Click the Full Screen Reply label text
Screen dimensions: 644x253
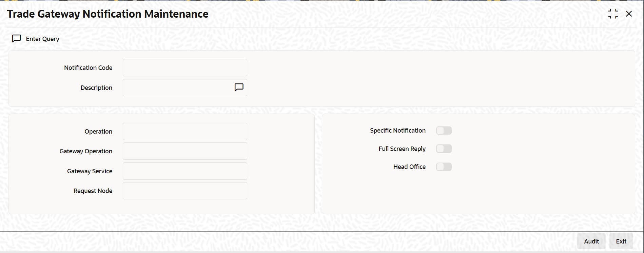(402, 149)
